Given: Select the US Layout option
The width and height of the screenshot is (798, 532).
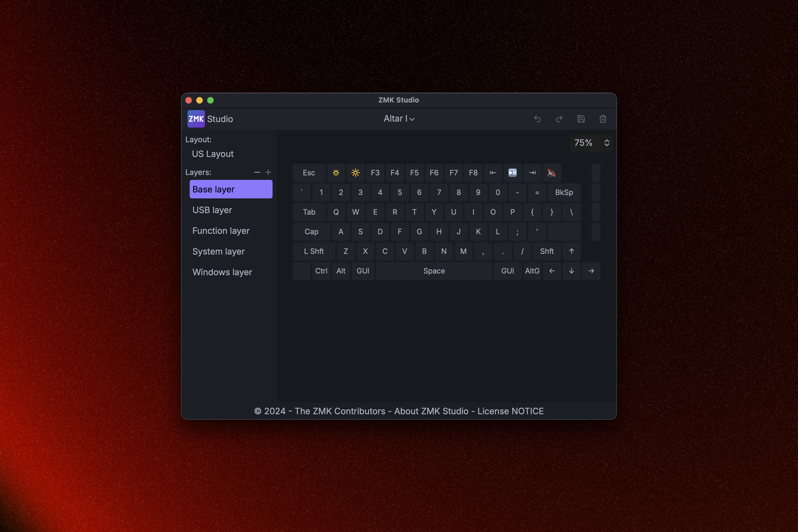Looking at the screenshot, I should [213, 154].
